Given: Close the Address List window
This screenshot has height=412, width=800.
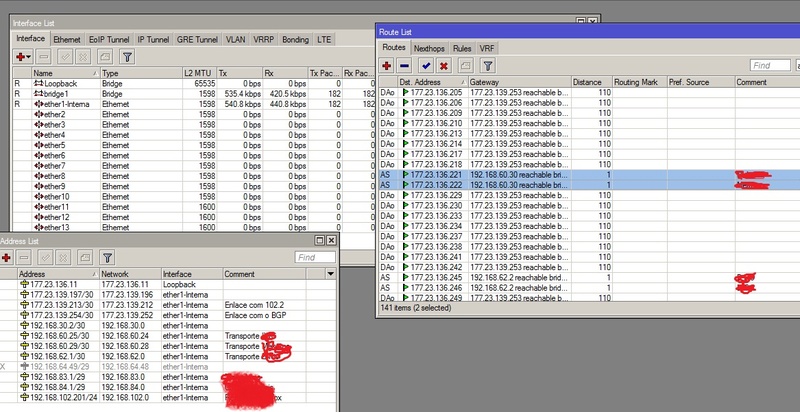Looking at the screenshot, I should click(331, 240).
